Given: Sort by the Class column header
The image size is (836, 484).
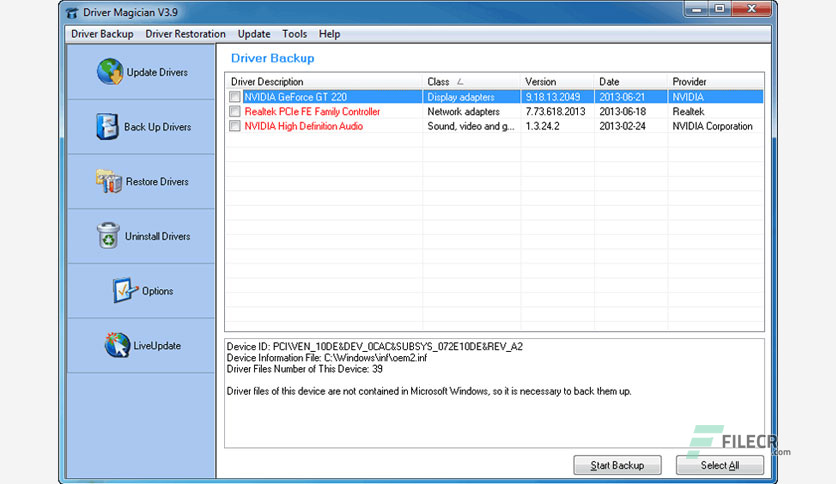Looking at the screenshot, I should (x=471, y=82).
